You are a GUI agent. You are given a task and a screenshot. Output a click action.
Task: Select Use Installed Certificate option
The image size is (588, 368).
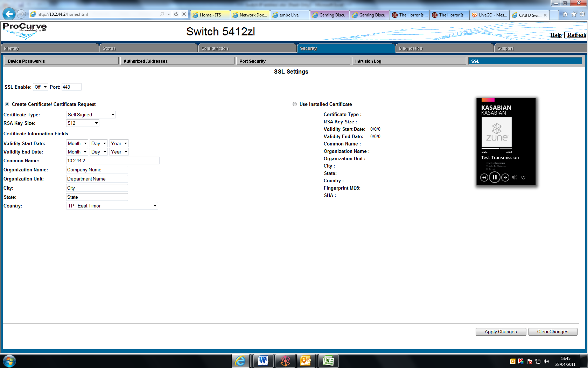coord(295,104)
